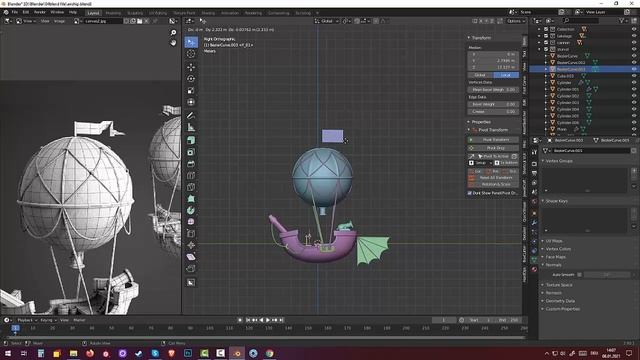Click the Crease value slider
The height and width of the screenshot is (360, 640).
(x=493, y=111)
